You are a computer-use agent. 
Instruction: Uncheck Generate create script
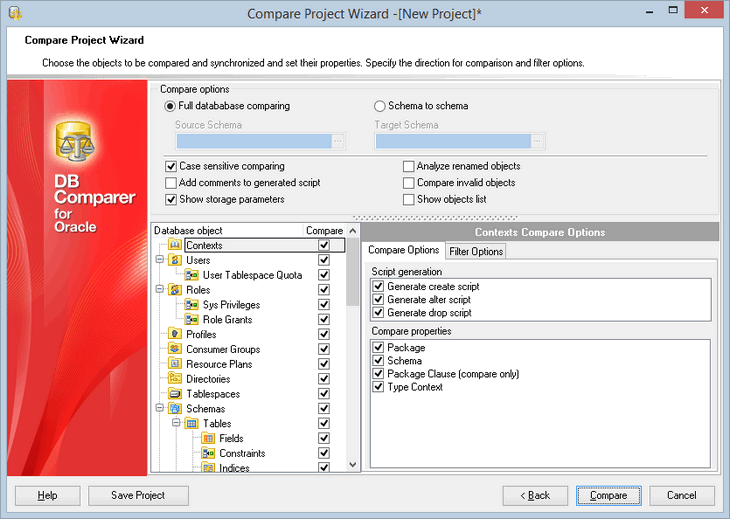pyautogui.click(x=378, y=286)
